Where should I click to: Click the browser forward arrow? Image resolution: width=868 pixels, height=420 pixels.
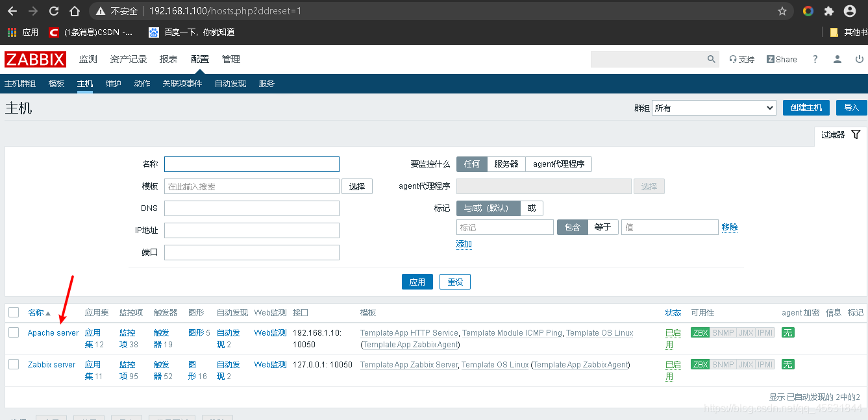(x=33, y=11)
